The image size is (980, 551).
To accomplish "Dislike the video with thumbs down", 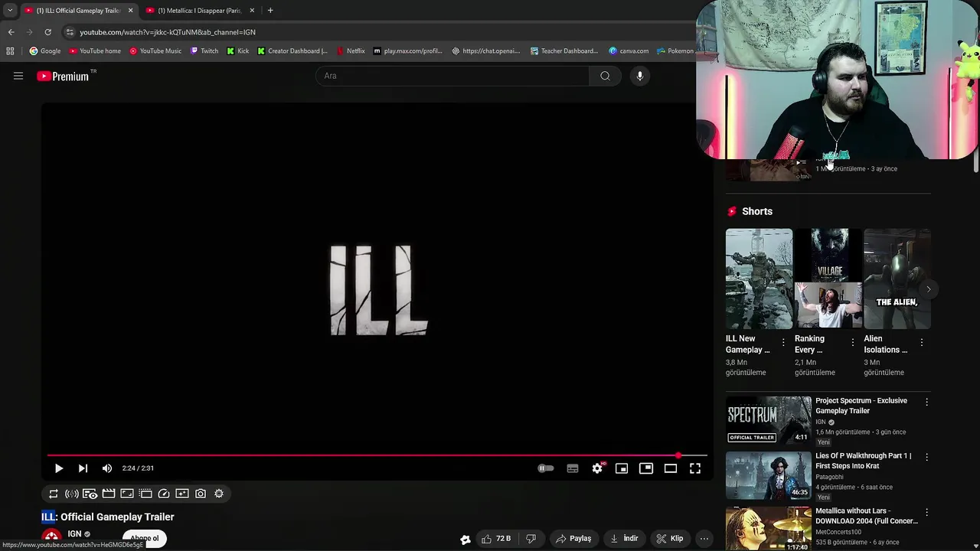I will 531,539.
